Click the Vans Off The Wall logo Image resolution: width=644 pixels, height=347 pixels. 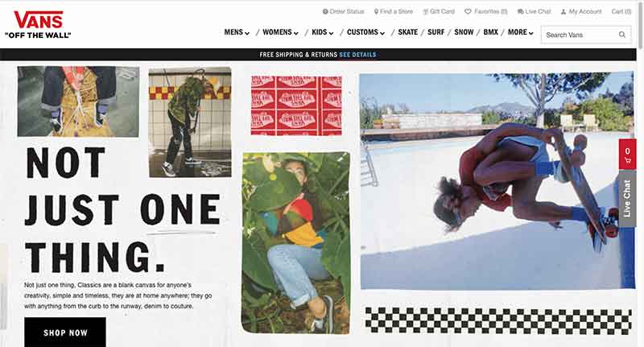(38, 25)
